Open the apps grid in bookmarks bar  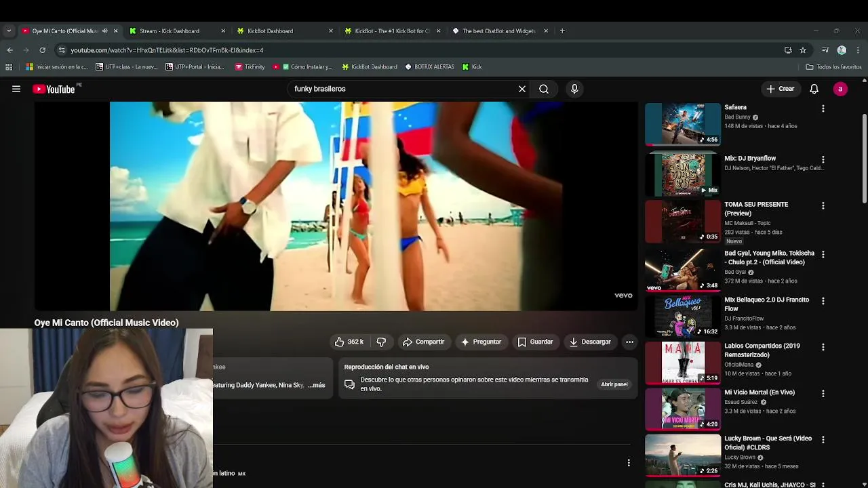tap(9, 66)
